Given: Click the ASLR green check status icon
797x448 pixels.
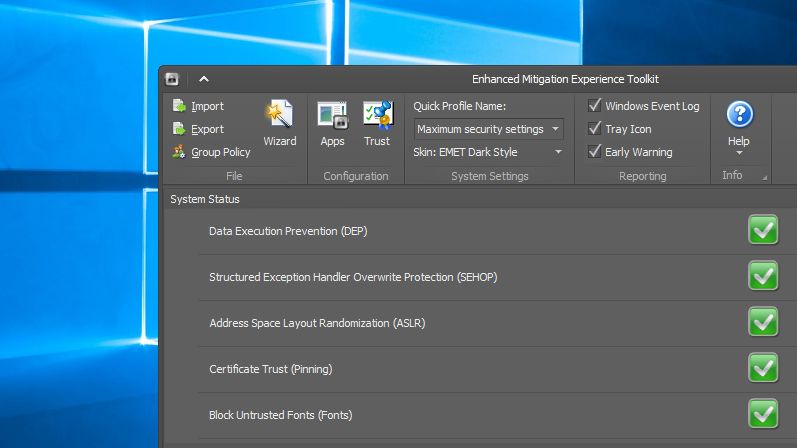Looking at the screenshot, I should click(x=763, y=322).
